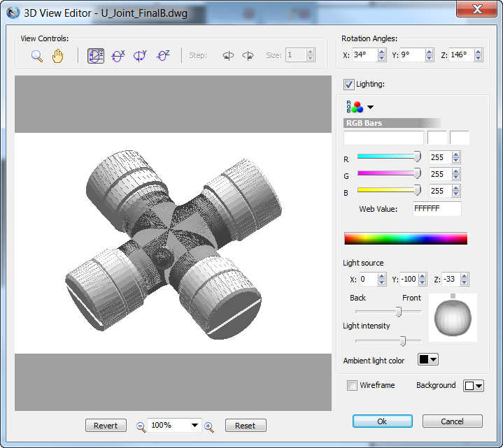The height and width of the screenshot is (448, 503).
Task: Select the pan hand tool
Action: [57, 56]
